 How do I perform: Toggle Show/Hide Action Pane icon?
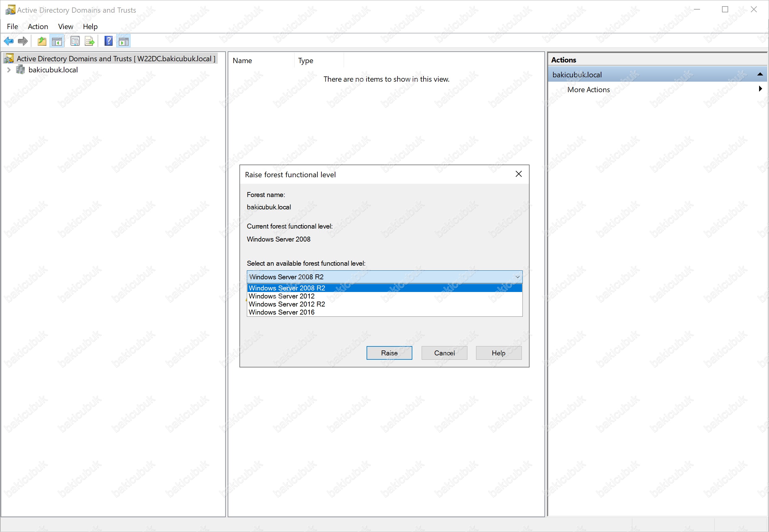(123, 41)
